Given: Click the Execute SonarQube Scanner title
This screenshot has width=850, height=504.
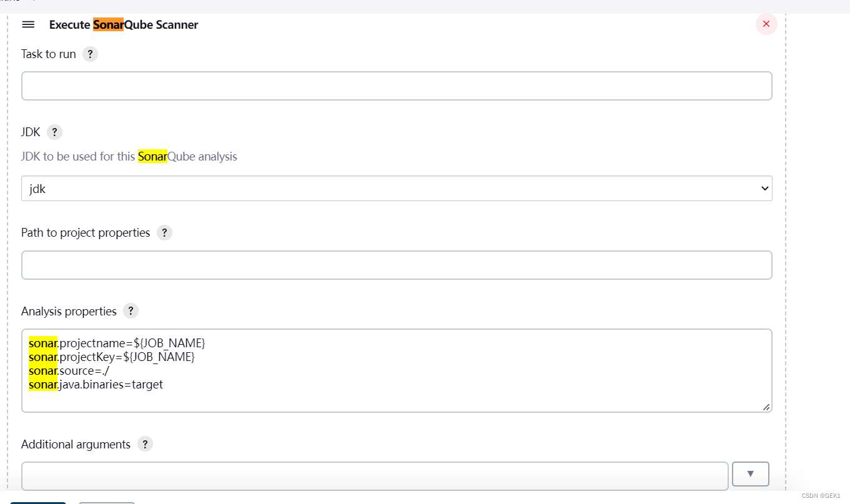Looking at the screenshot, I should 124,25.
